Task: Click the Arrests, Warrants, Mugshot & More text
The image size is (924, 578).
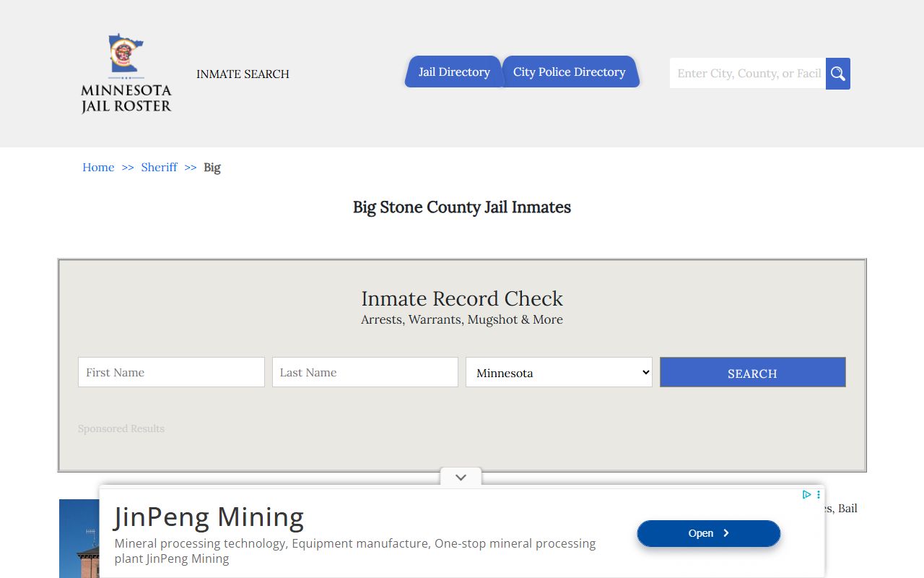Action: pyautogui.click(x=462, y=319)
